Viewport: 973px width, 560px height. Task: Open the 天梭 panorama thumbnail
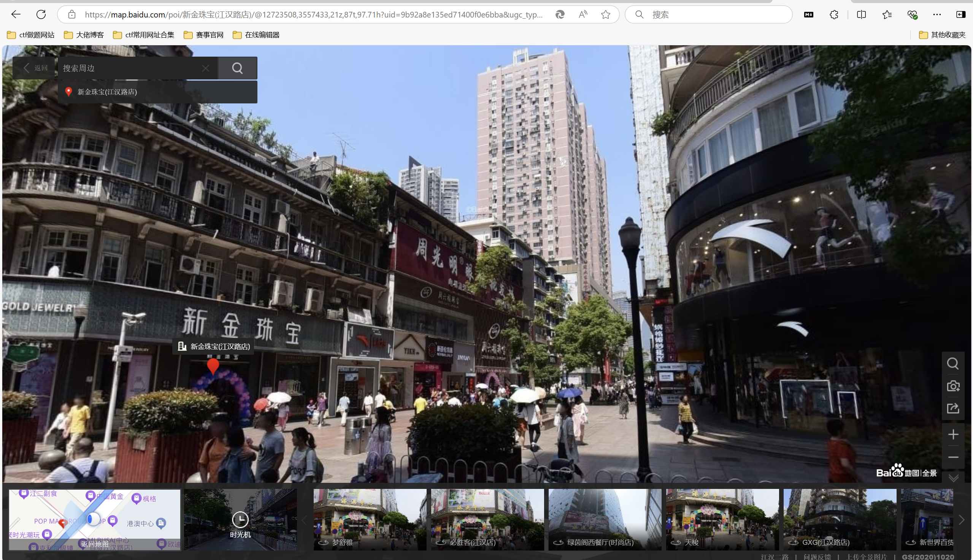723,520
